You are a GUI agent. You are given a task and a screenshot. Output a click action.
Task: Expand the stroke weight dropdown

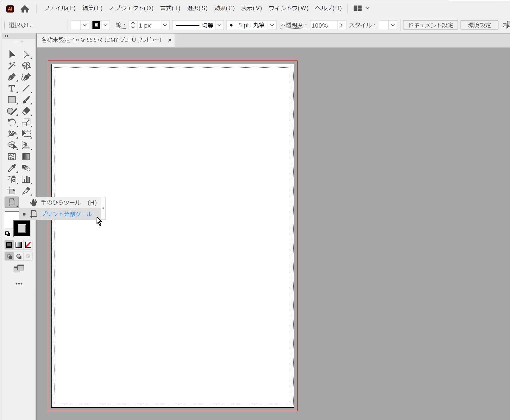[165, 25]
